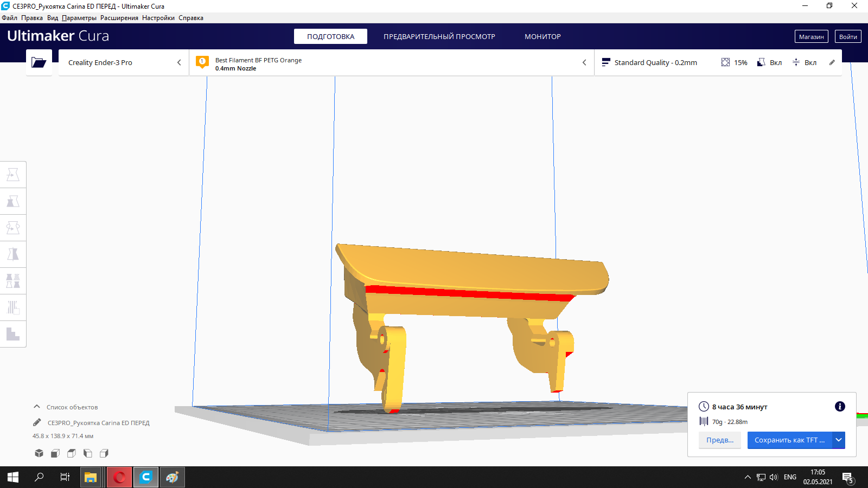
Task: Switch the ENG input language indicator
Action: click(790, 477)
